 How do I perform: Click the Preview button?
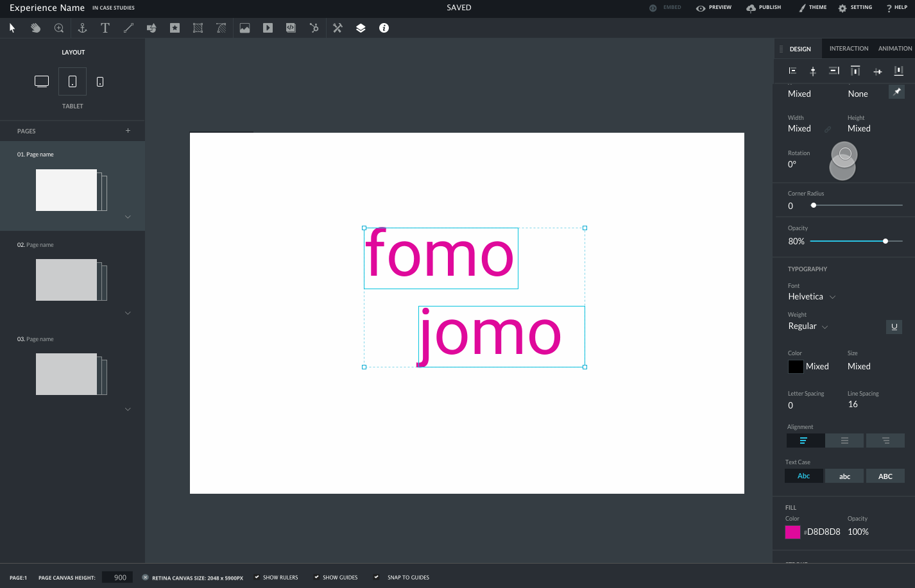click(714, 8)
